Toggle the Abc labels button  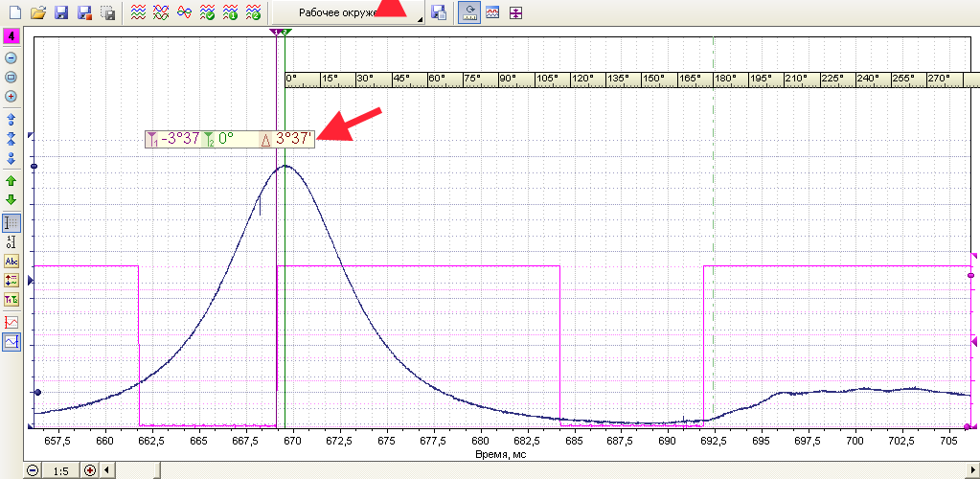click(11, 262)
